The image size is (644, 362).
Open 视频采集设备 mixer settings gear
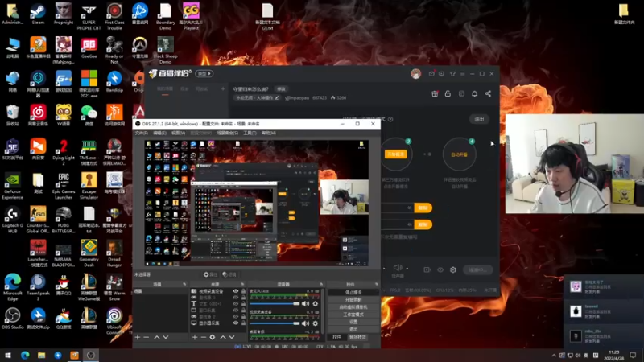(x=315, y=323)
